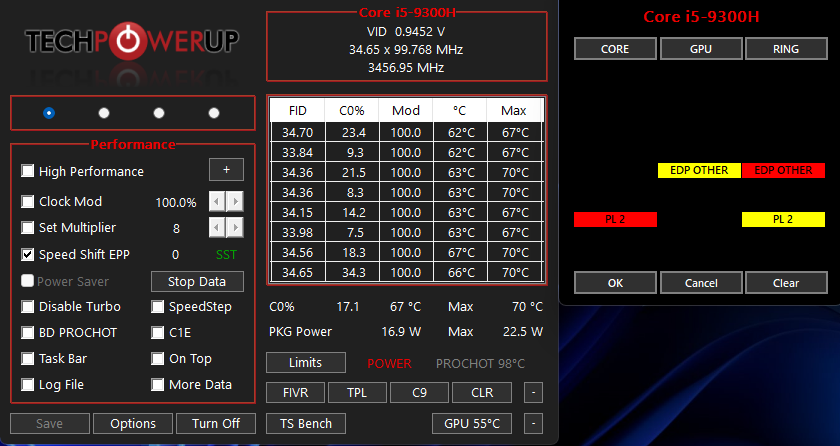This screenshot has height=446, width=840.
Task: Click the FID value 34.70
Action: pos(298,132)
